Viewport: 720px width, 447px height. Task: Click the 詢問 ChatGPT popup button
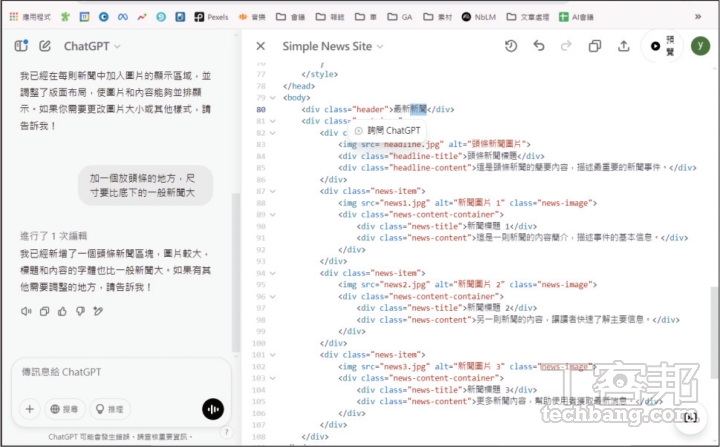click(x=388, y=130)
